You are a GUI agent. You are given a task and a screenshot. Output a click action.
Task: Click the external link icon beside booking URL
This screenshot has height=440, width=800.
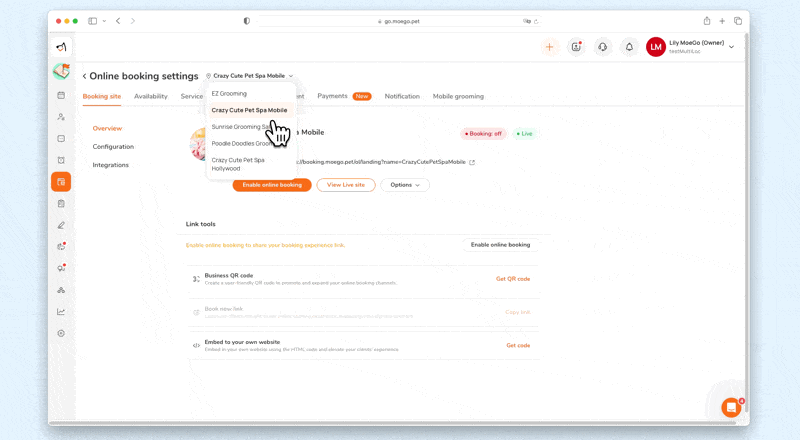click(472, 162)
